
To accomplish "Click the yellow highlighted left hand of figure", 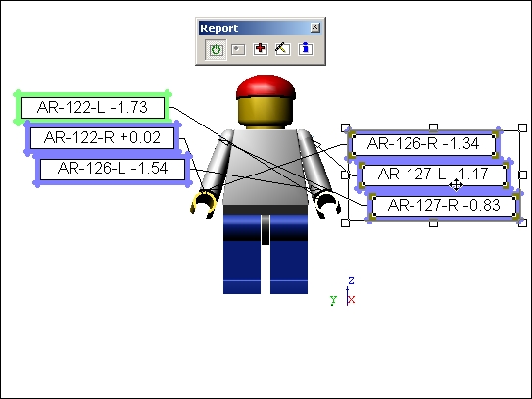I will (x=203, y=204).
